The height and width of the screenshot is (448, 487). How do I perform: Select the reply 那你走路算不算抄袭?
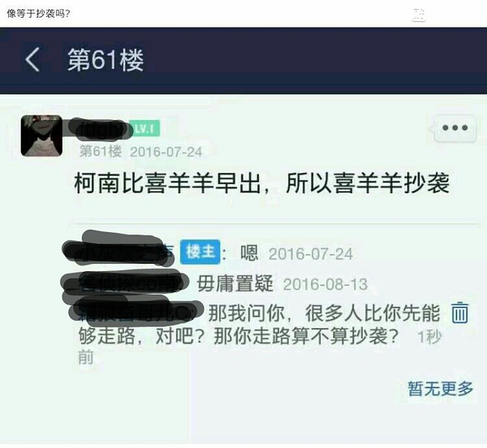coord(306,337)
